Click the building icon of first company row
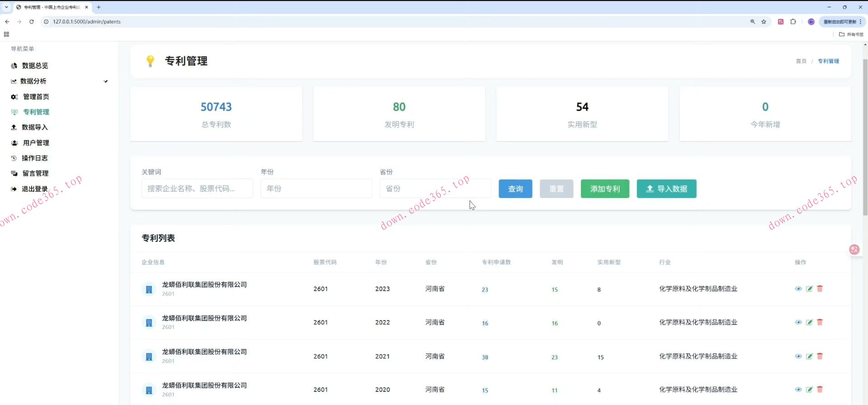868x405 pixels. tap(149, 289)
